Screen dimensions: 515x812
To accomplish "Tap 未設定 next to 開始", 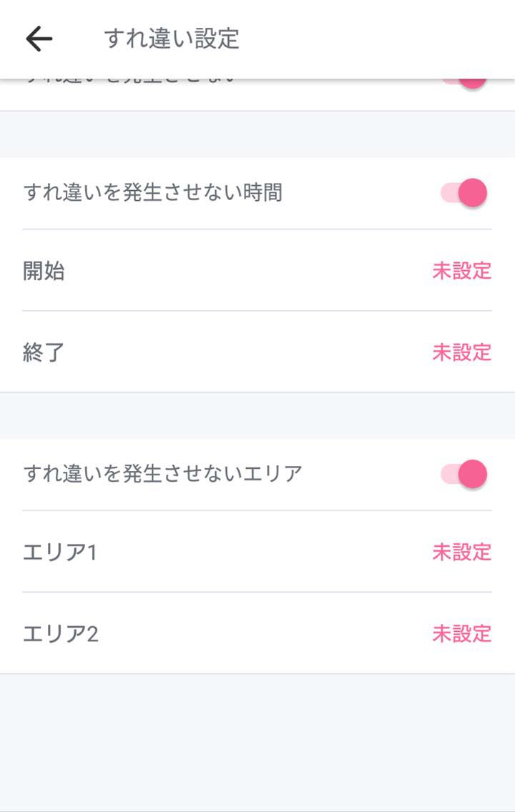I will [x=461, y=271].
